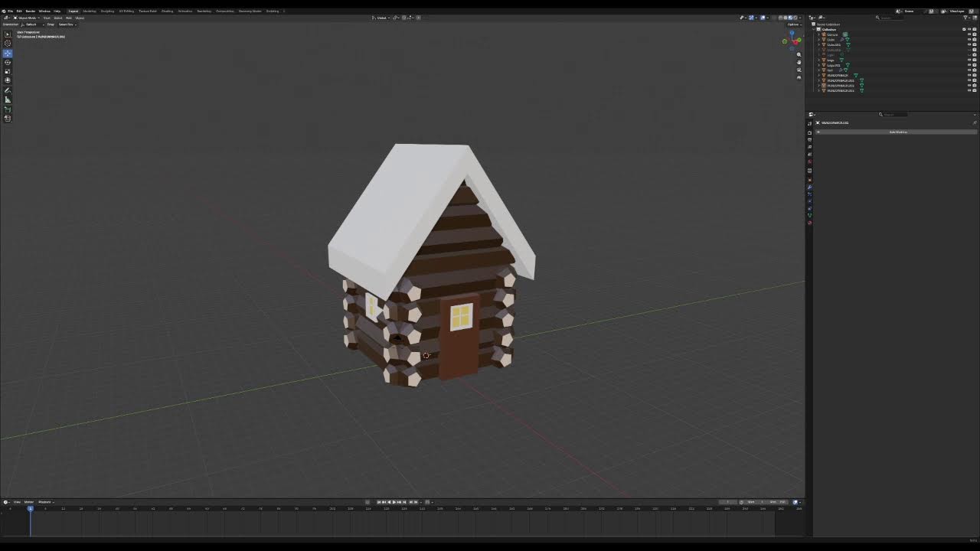Select the 3D Cursor tool
The image size is (980, 551).
(8, 44)
